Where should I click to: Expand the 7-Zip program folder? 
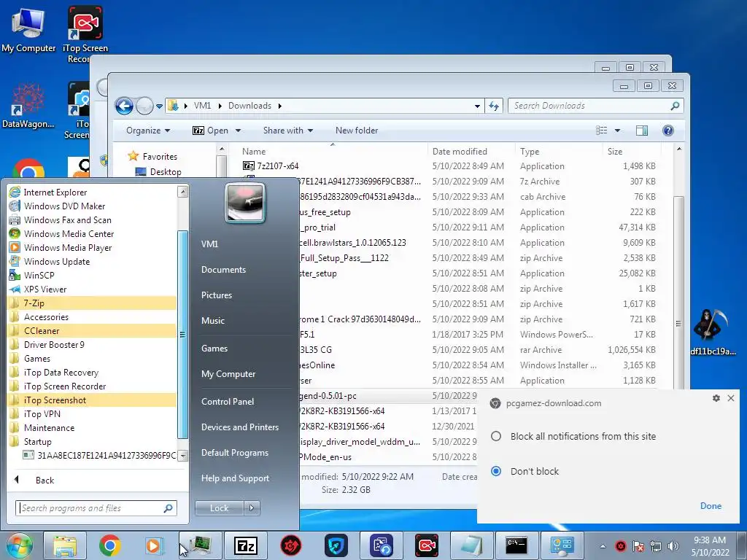[x=93, y=303]
